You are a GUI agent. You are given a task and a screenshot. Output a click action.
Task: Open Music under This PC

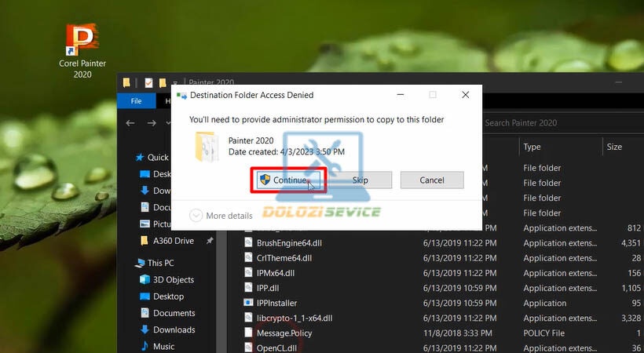164,347
